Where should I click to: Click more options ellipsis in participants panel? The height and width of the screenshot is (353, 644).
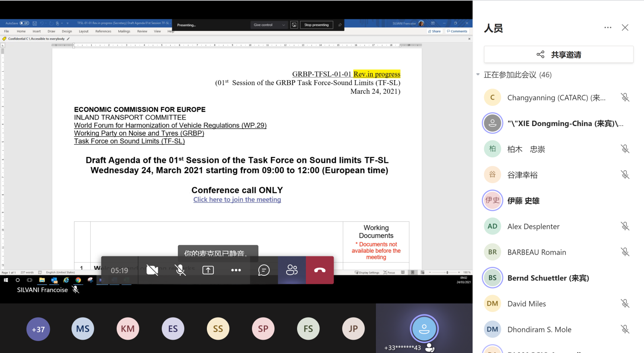coord(608,28)
